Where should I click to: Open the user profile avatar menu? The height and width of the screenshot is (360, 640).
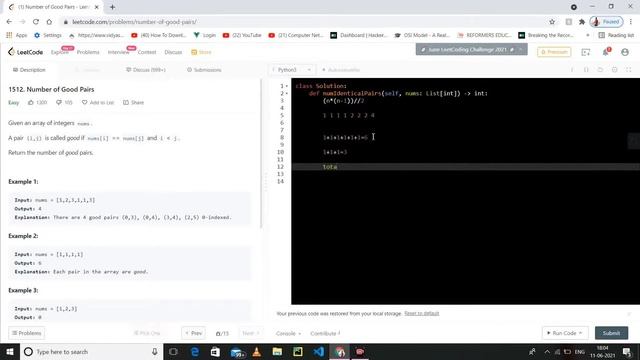(624, 52)
